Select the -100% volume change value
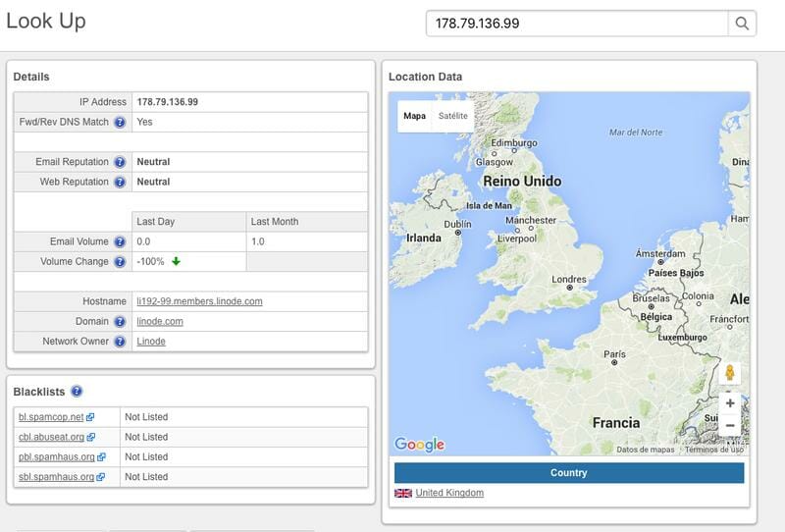Viewport: 785px width, 532px height. (151, 262)
